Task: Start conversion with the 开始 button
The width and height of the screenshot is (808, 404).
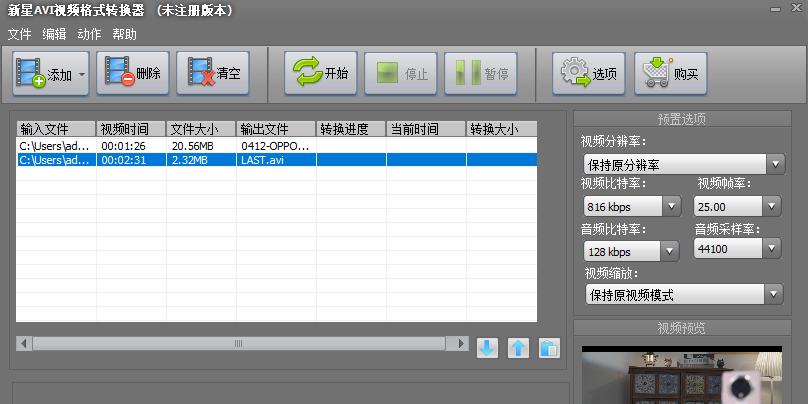Action: 321,73
